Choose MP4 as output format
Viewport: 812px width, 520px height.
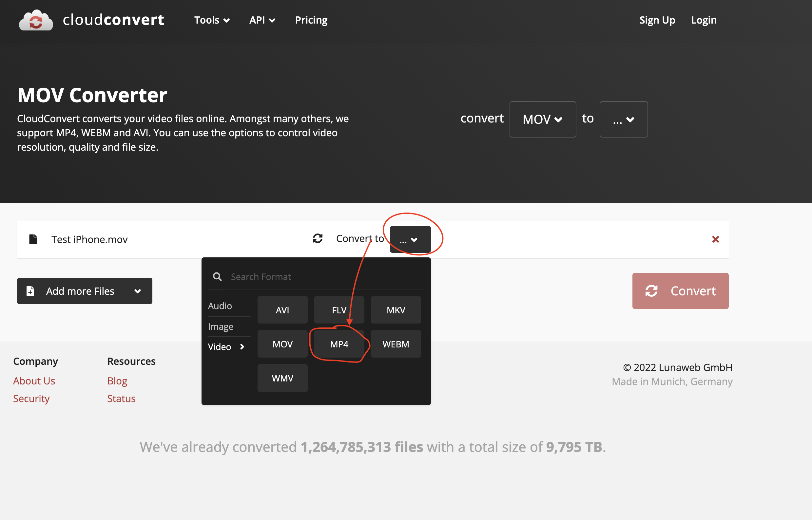pos(339,344)
